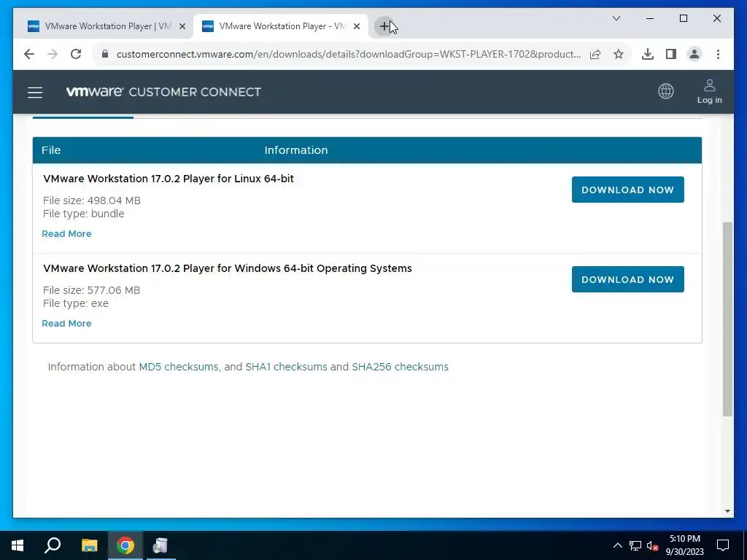The width and height of the screenshot is (747, 560).
Task: Click the installer icon in the taskbar
Action: [160, 545]
